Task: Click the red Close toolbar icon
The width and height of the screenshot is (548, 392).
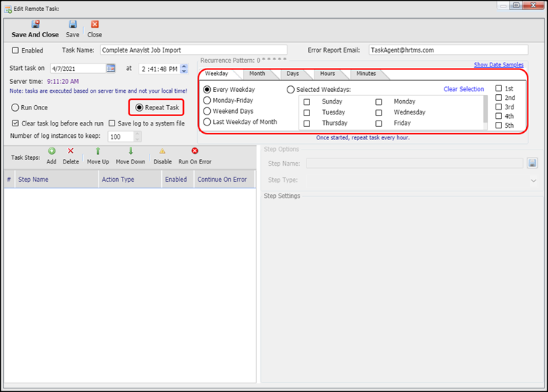Action: pyautogui.click(x=95, y=24)
